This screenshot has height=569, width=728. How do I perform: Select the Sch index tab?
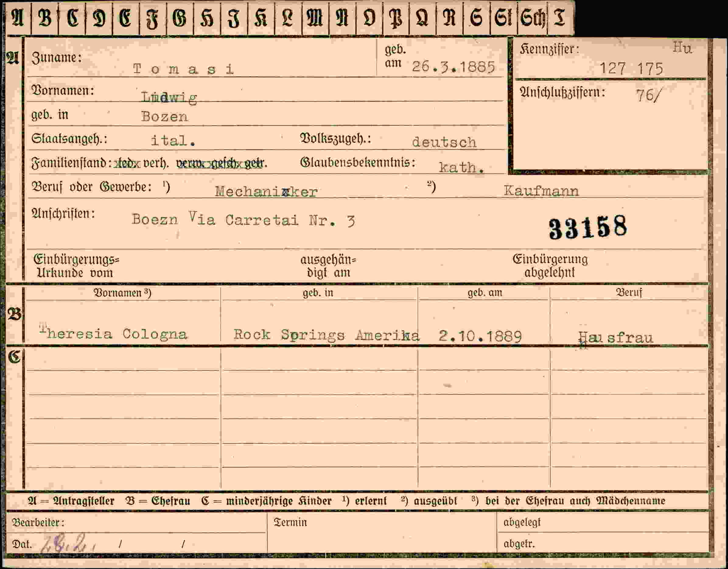532,18
